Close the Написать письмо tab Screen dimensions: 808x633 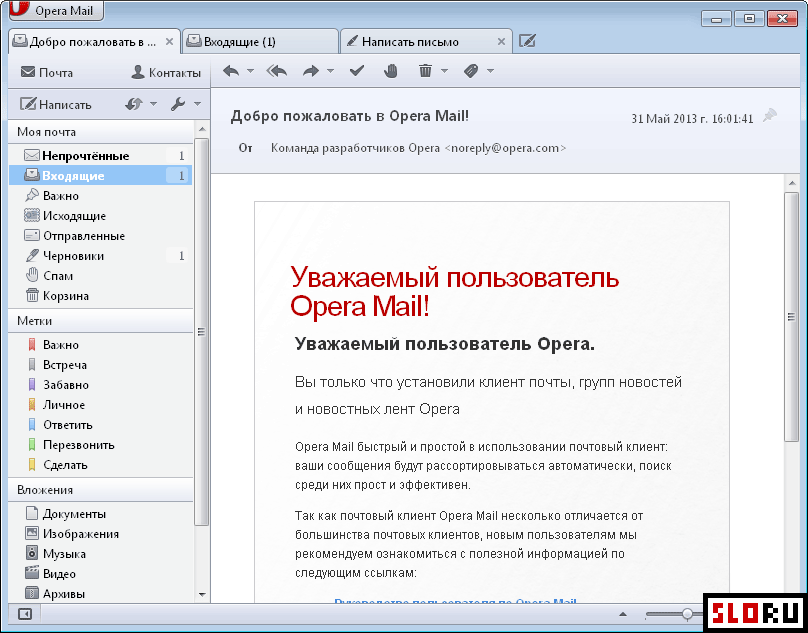click(501, 42)
